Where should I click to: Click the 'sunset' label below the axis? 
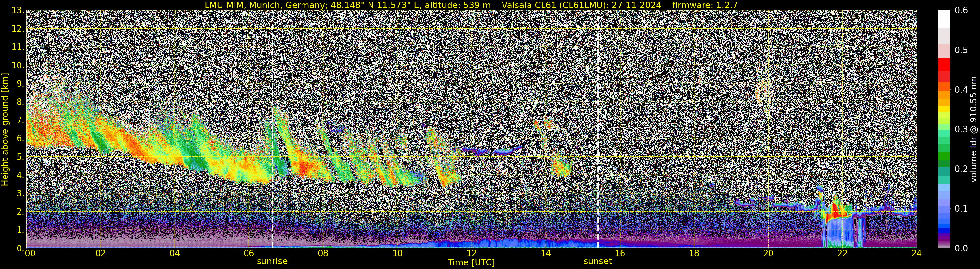click(598, 262)
